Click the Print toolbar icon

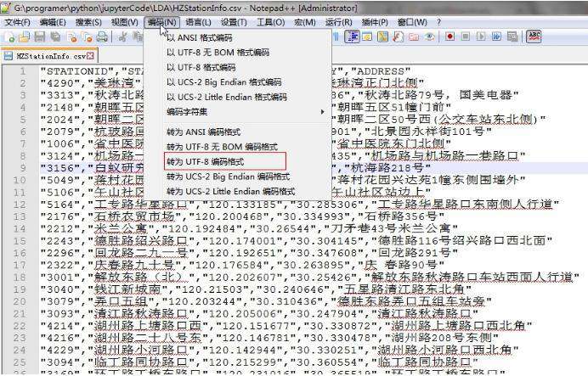pos(102,36)
